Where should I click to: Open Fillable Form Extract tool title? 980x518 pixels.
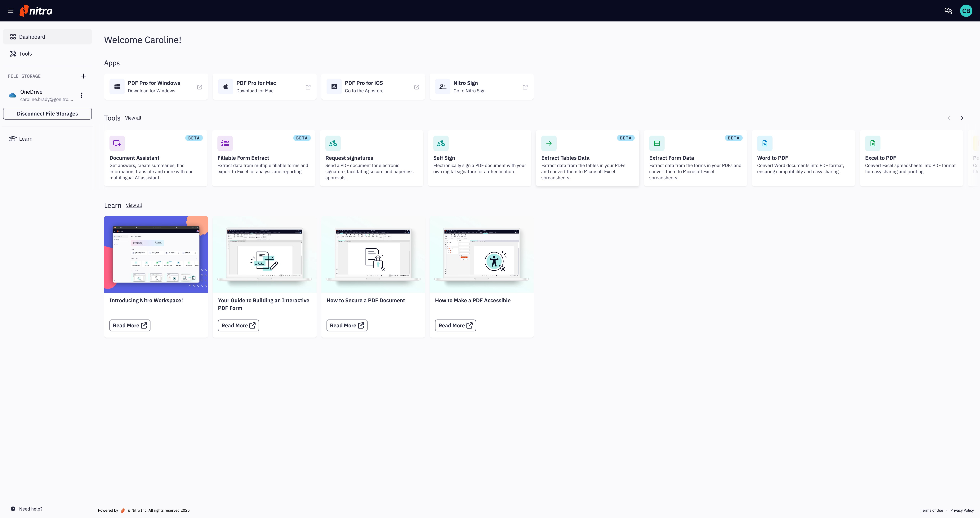243,158
